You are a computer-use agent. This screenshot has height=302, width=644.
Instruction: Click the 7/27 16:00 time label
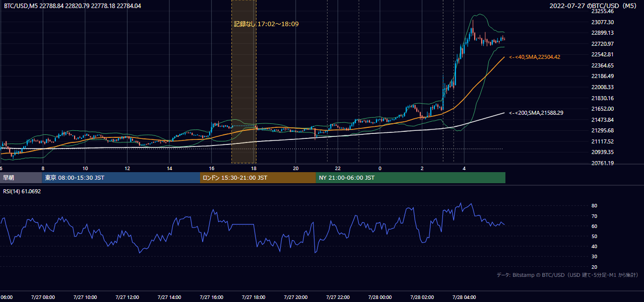point(211,297)
